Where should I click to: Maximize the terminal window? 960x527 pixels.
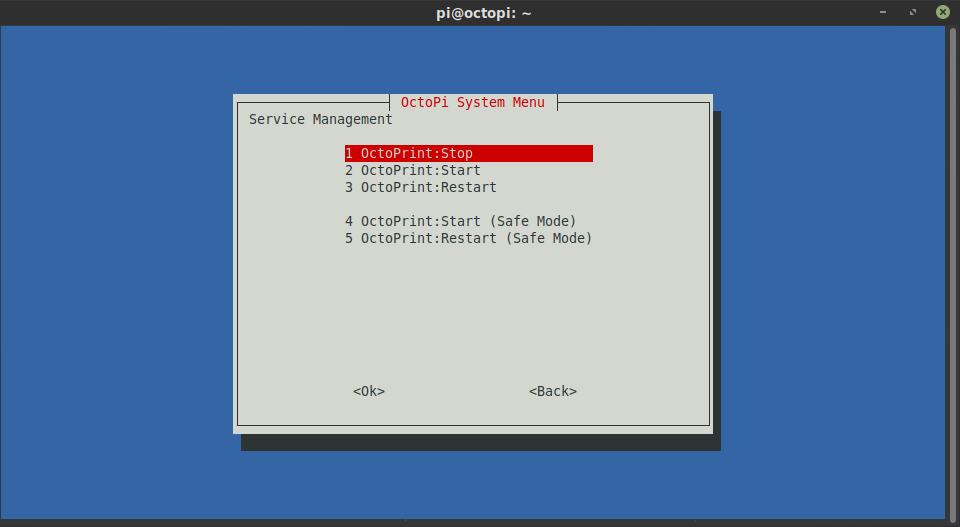[913, 12]
